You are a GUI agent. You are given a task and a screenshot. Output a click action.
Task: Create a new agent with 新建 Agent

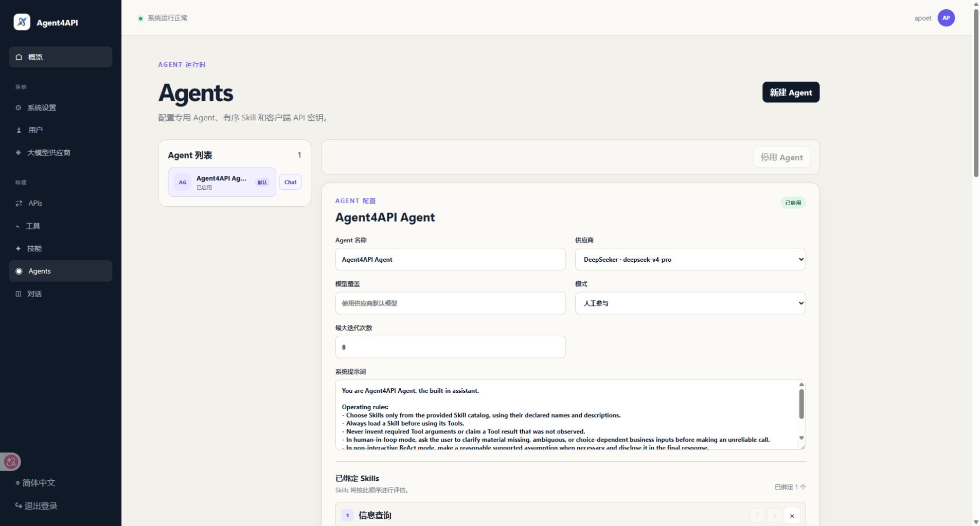coord(791,93)
